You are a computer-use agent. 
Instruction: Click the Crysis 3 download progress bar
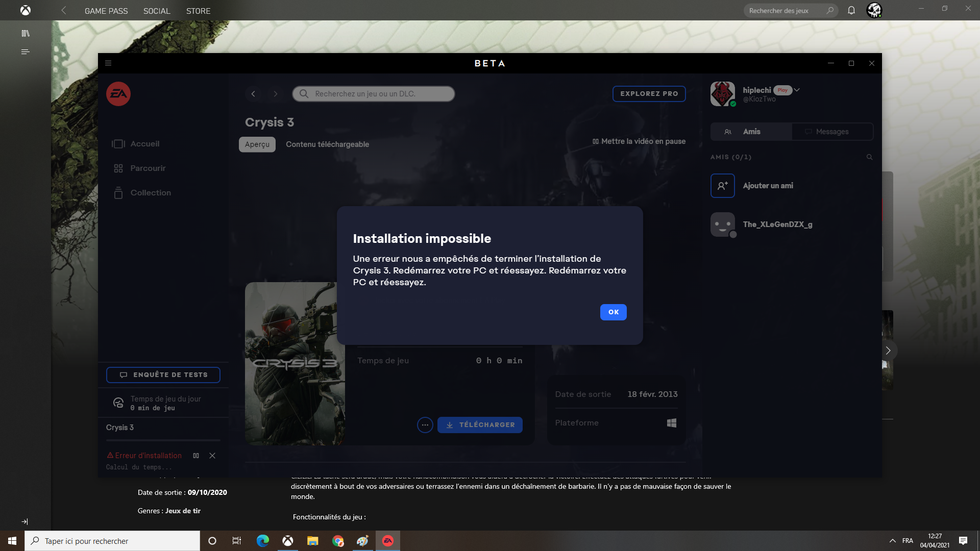coord(163,440)
